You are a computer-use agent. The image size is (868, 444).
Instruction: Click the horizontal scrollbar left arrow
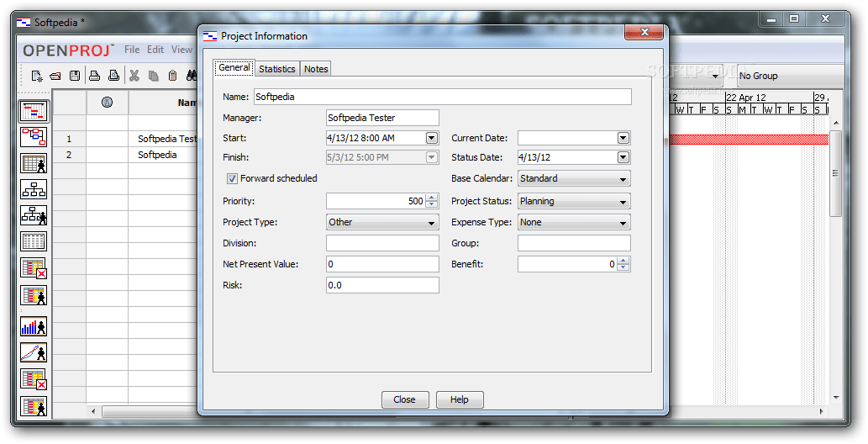pos(93,411)
